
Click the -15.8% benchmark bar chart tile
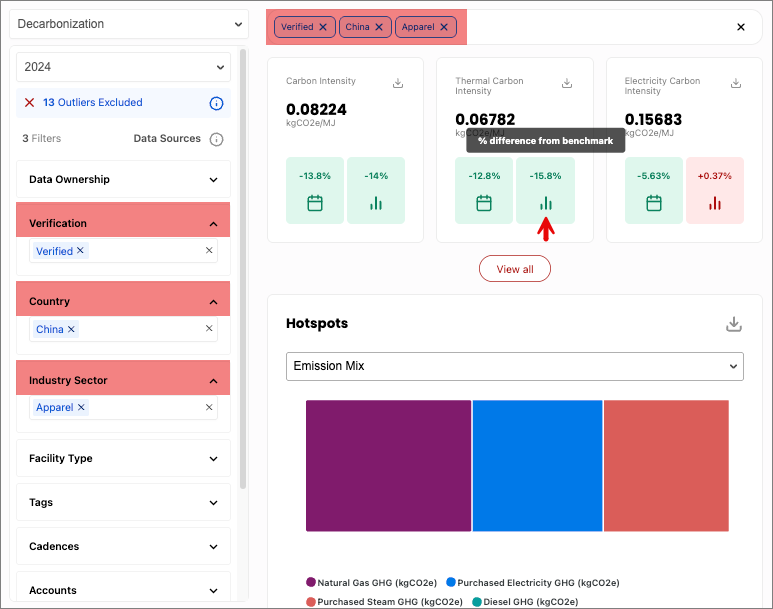point(545,190)
